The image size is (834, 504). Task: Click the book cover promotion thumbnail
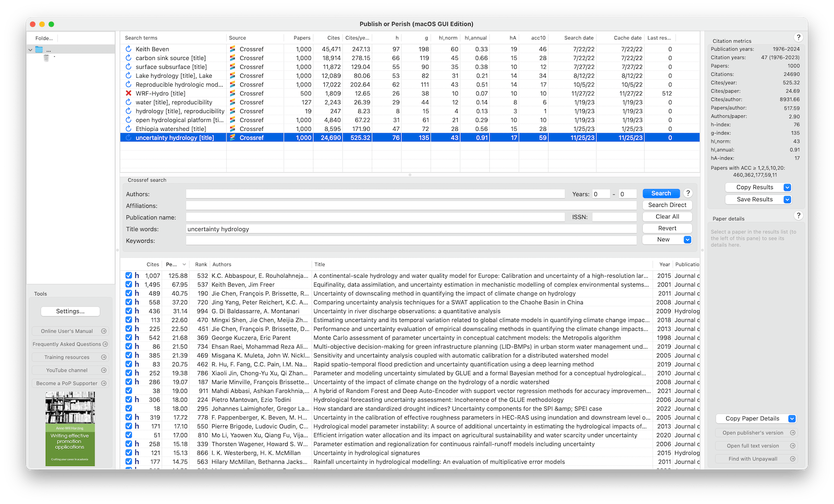pos(70,428)
